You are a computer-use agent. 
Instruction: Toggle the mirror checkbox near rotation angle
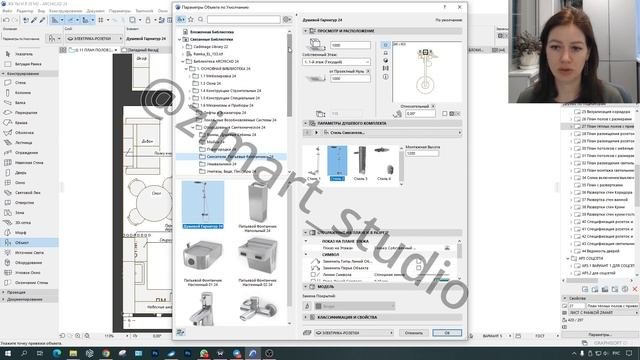coord(444,114)
